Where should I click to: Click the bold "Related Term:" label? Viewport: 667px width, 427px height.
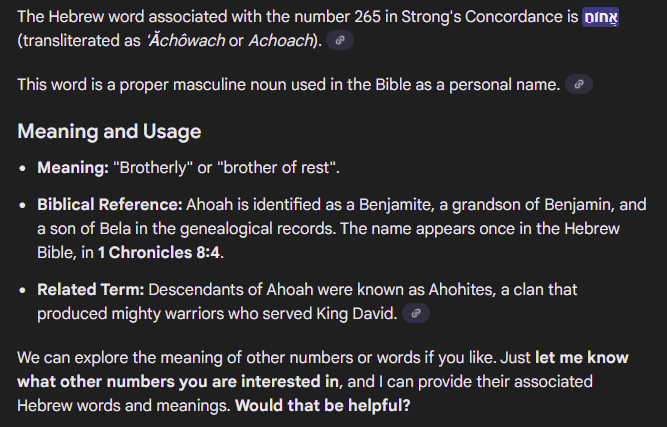point(91,289)
